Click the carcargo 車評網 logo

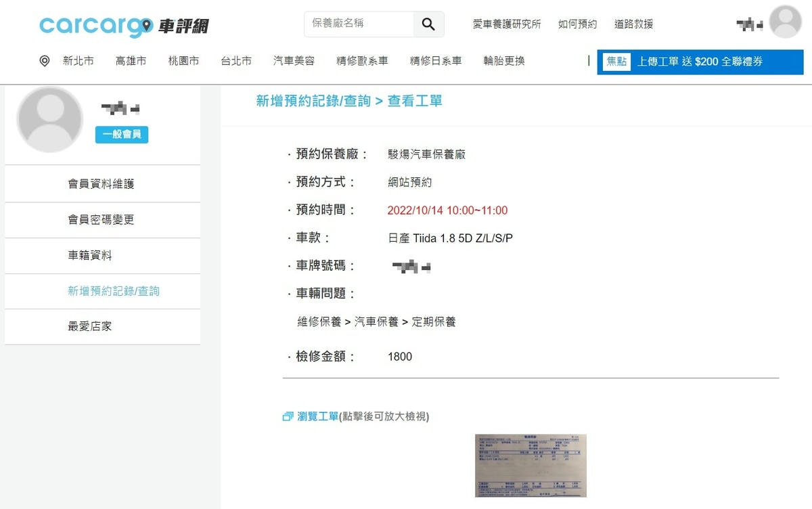pyautogui.click(x=124, y=26)
